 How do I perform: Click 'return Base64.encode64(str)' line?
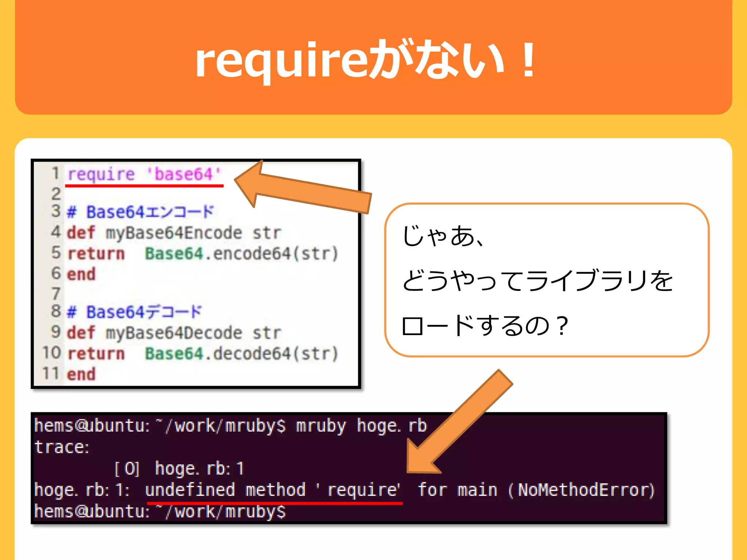203,253
